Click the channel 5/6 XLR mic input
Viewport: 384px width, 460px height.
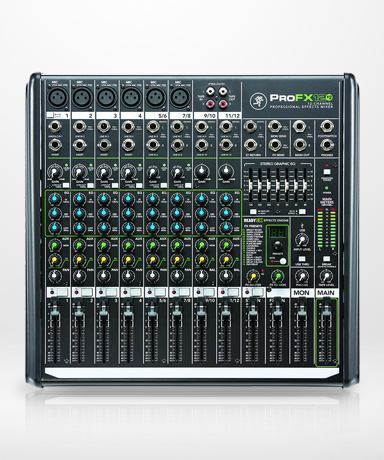click(x=155, y=98)
